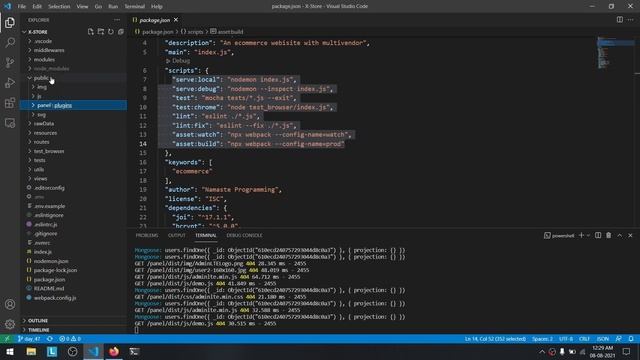Screen dimensions: 640x360
Task: Maximize the terminal panel size
Action: pos(620,236)
